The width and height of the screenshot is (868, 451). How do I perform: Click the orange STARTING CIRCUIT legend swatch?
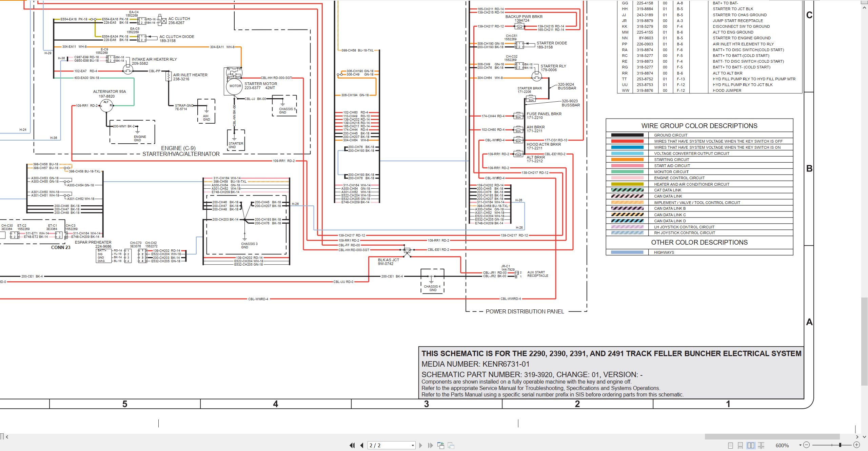[627, 160]
